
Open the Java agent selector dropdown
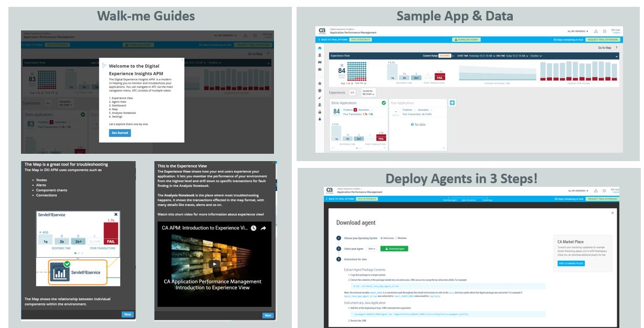tap(371, 248)
